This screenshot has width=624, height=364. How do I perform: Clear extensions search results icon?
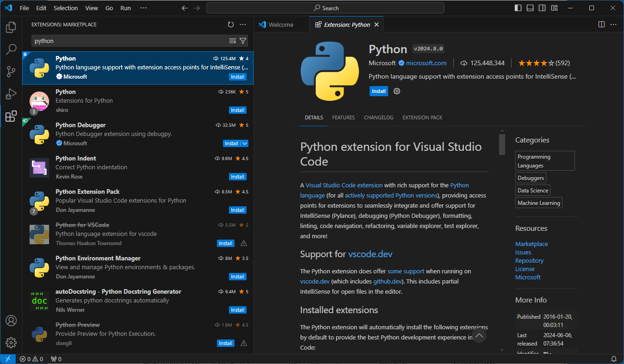pyautogui.click(x=233, y=41)
